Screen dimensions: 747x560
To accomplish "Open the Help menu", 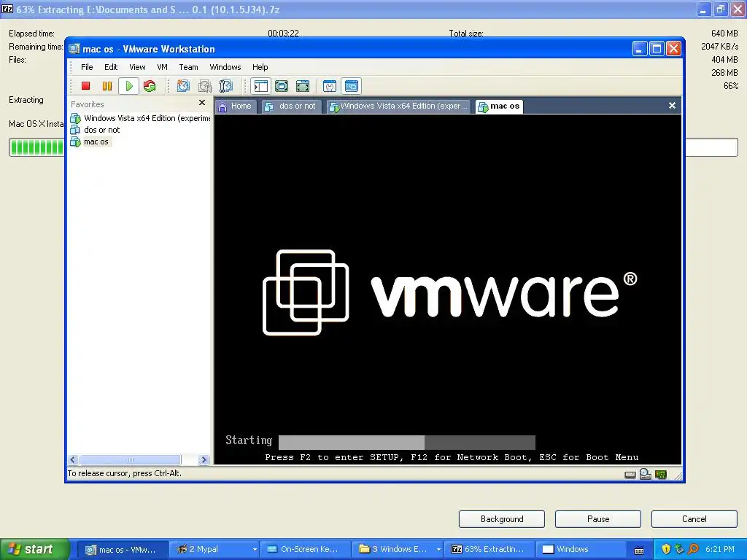I will [260, 67].
